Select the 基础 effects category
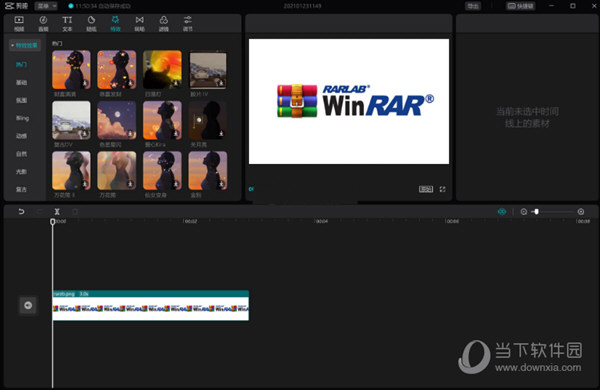This screenshot has height=390, width=600. point(21,82)
